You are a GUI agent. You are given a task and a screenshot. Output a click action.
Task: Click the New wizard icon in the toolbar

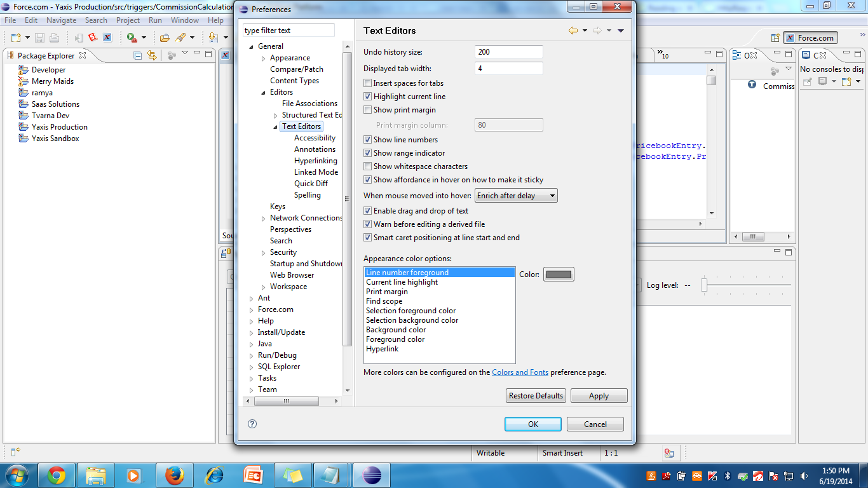pyautogui.click(x=16, y=37)
